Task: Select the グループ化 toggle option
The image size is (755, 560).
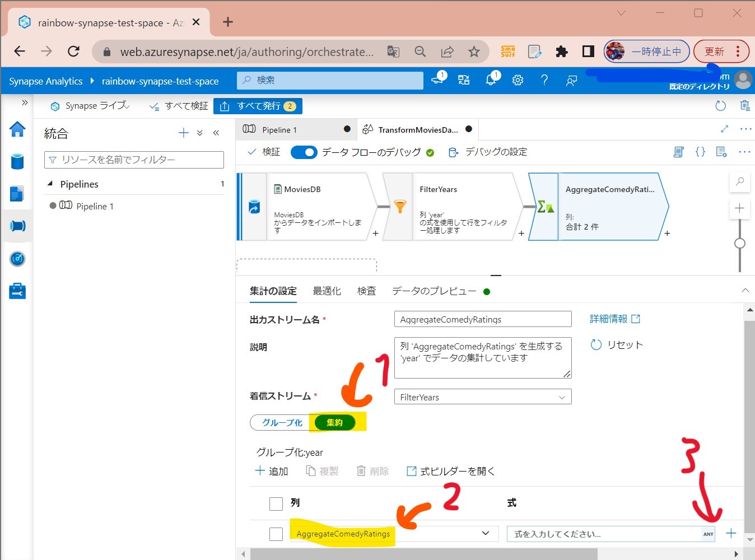Action: coord(282,423)
